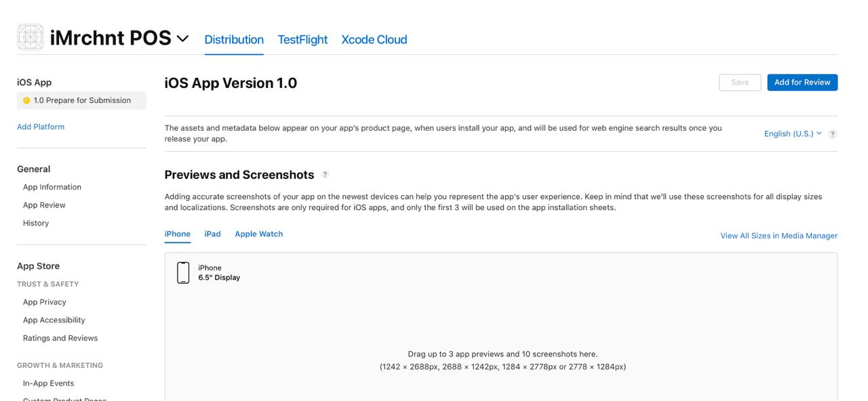This screenshot has width=868, height=401.
Task: Click the Save button
Action: 740,83
